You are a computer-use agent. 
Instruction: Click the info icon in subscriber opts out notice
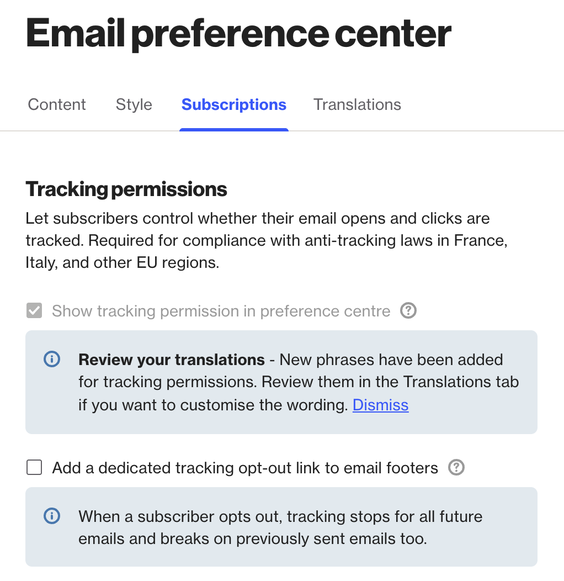[52, 516]
